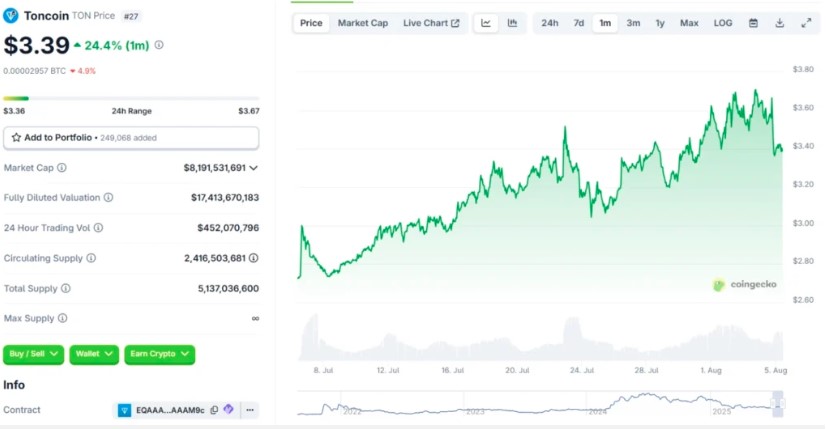
Task: Click the $8,191,531,691 market cap value
Action: coord(215,168)
